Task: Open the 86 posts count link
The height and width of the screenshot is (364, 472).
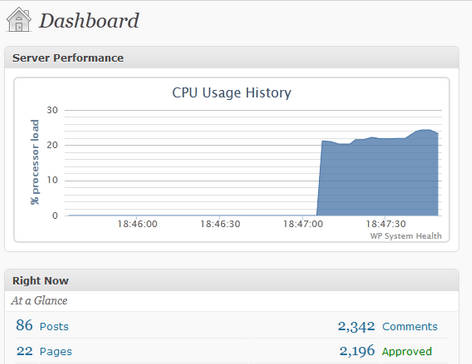Action: pos(24,325)
